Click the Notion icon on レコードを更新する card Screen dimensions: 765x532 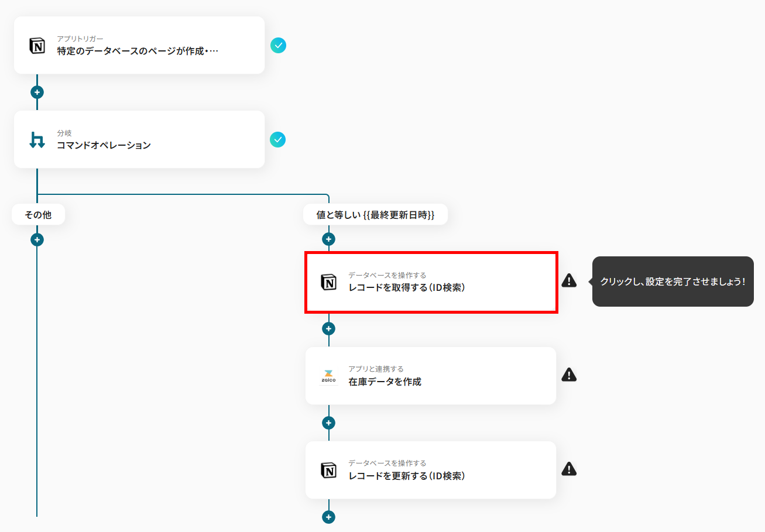pos(329,470)
